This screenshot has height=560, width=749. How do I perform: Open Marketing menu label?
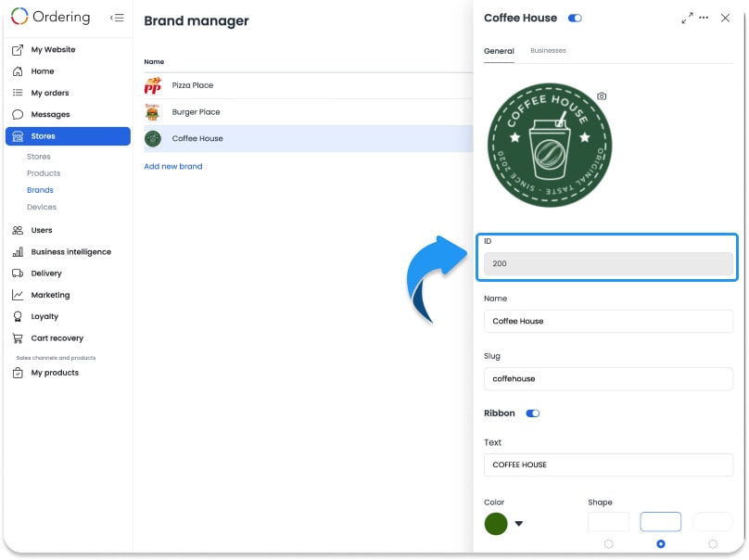tap(50, 295)
